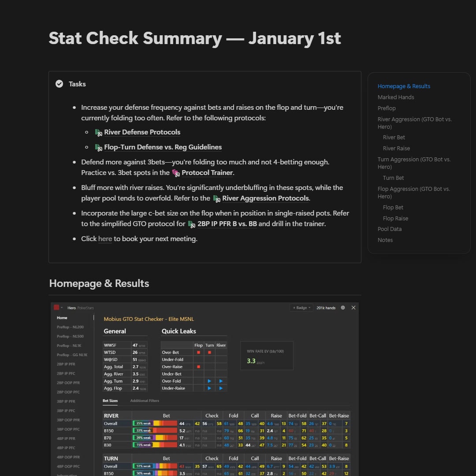Image resolution: width=476 pixels, height=476 pixels.
Task: Go to River Raise outline entry
Action: (396, 148)
